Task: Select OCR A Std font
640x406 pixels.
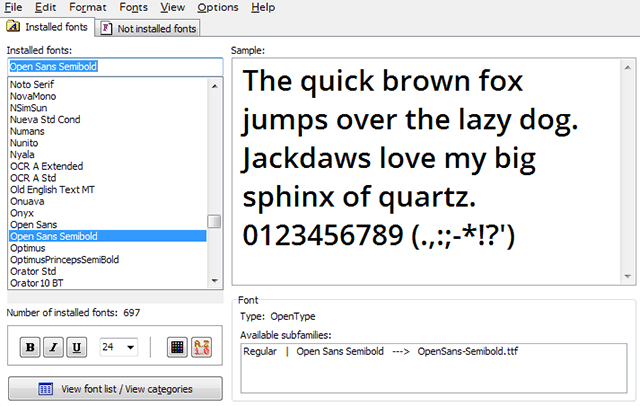Action: 108,178
